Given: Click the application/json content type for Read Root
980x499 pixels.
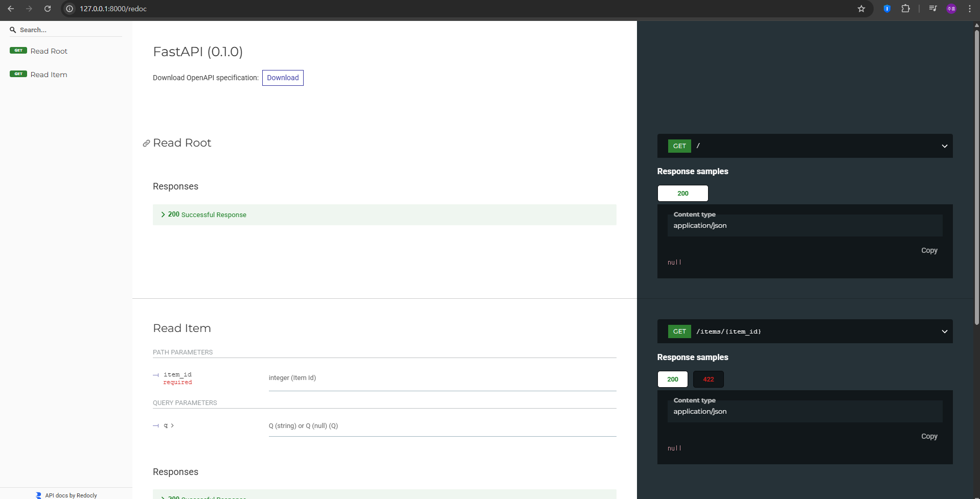Looking at the screenshot, I should coord(700,225).
